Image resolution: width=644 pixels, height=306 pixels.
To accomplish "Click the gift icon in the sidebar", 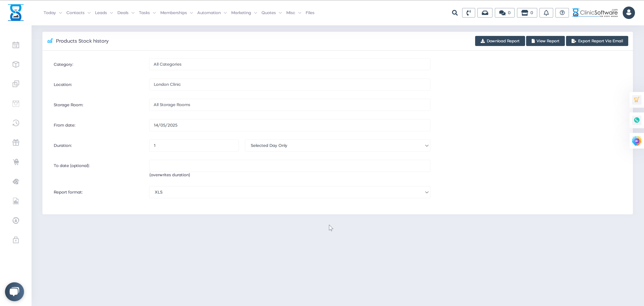I will (16, 142).
